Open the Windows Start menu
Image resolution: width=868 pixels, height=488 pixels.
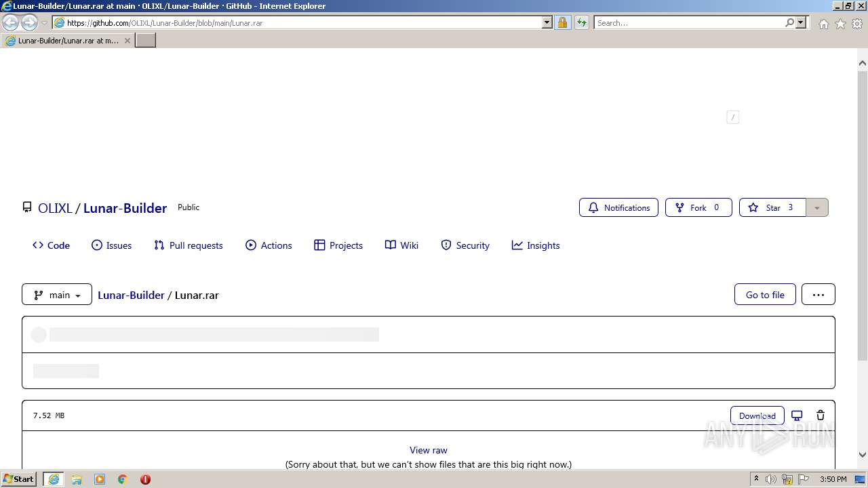pyautogui.click(x=19, y=479)
